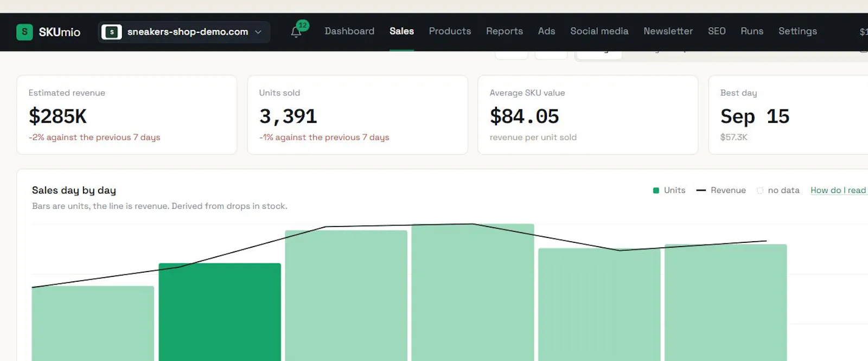Click the sneakers-shop-demo.com store icon

pyautogui.click(x=112, y=32)
